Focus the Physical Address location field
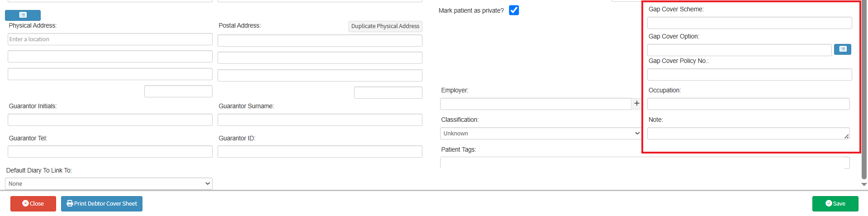Viewport: 868px width, 216px height. (110, 39)
